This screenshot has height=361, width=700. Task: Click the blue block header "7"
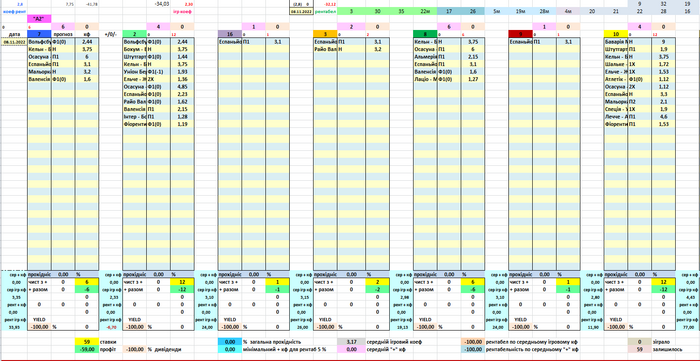[39, 34]
